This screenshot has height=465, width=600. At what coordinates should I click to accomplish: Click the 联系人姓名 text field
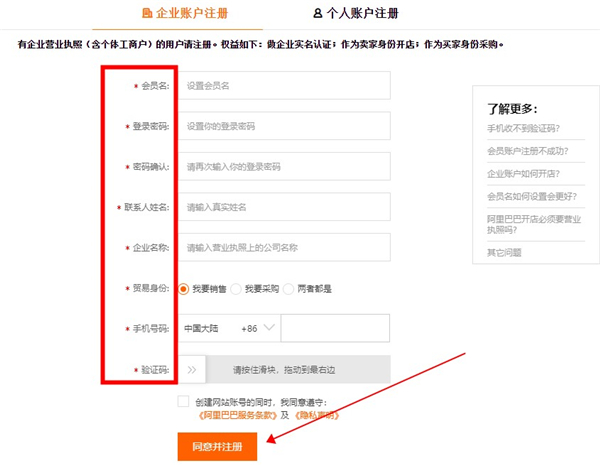point(283,207)
